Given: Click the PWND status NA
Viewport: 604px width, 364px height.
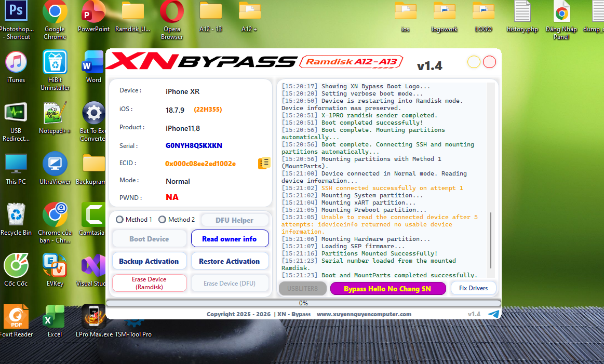Looking at the screenshot, I should coord(172,197).
